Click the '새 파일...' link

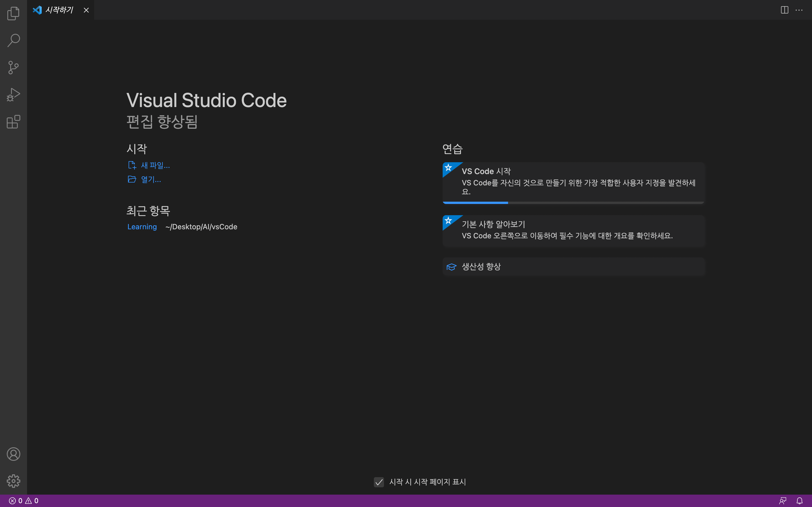point(155,165)
